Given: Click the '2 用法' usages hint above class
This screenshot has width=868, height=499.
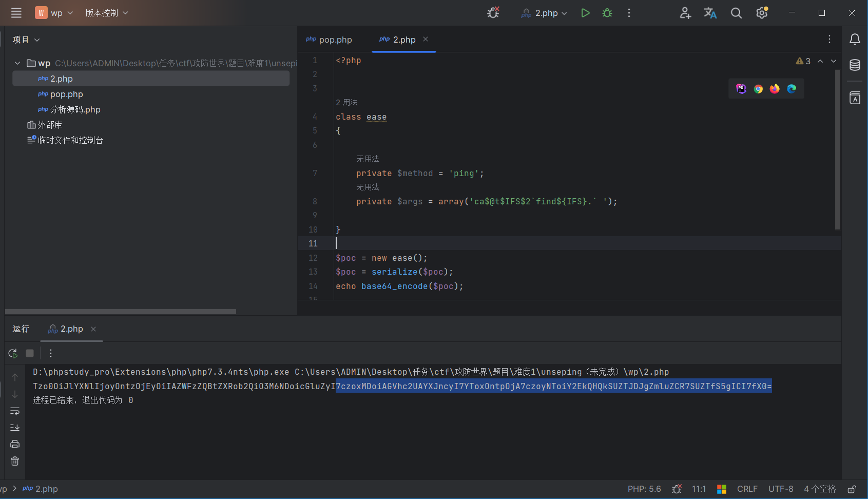Looking at the screenshot, I should (346, 103).
